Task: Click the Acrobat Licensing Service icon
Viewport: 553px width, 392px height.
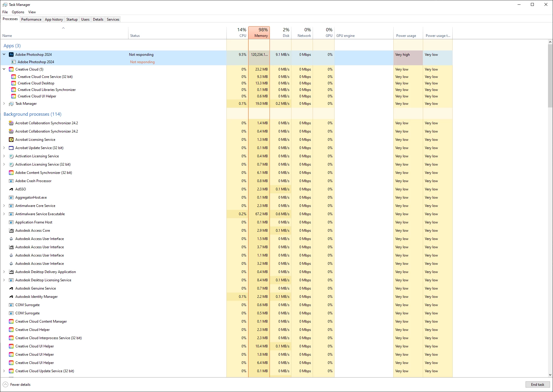Action: pyautogui.click(x=11, y=140)
